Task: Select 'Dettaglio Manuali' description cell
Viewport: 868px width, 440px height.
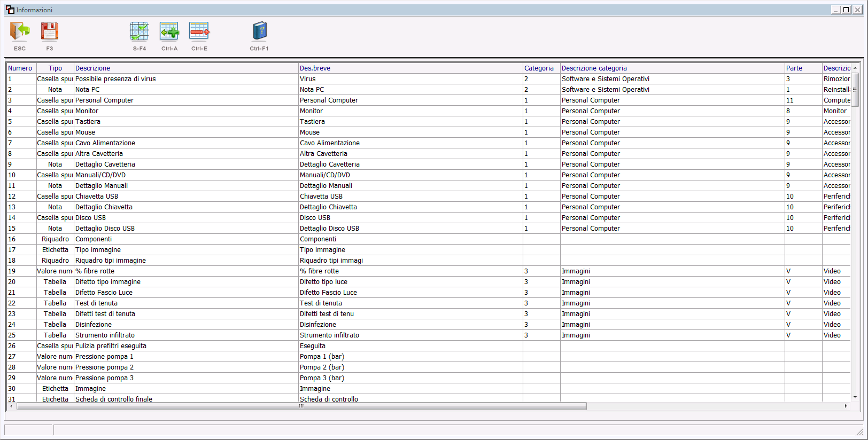Action: point(186,186)
